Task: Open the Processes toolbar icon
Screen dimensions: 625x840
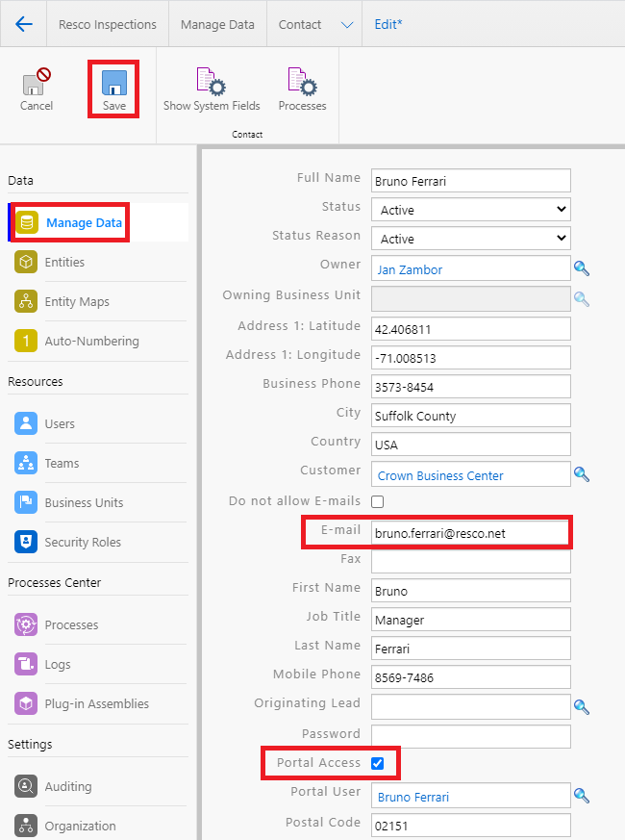Action: [x=302, y=84]
